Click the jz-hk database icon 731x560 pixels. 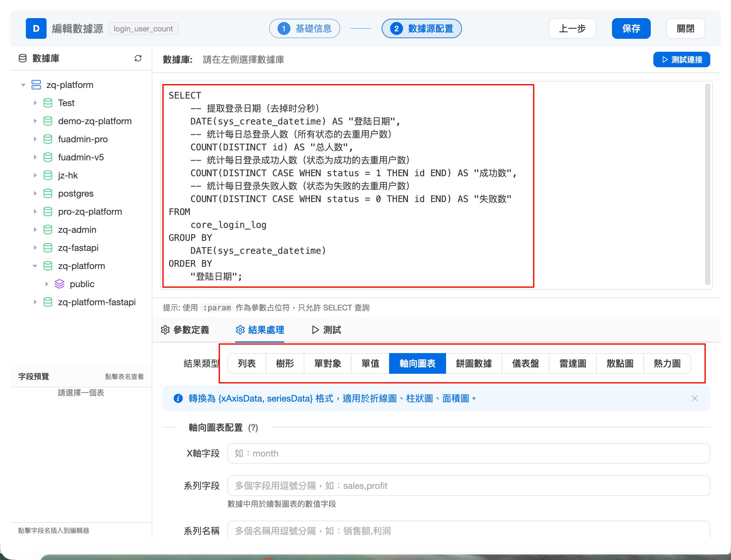(x=48, y=175)
